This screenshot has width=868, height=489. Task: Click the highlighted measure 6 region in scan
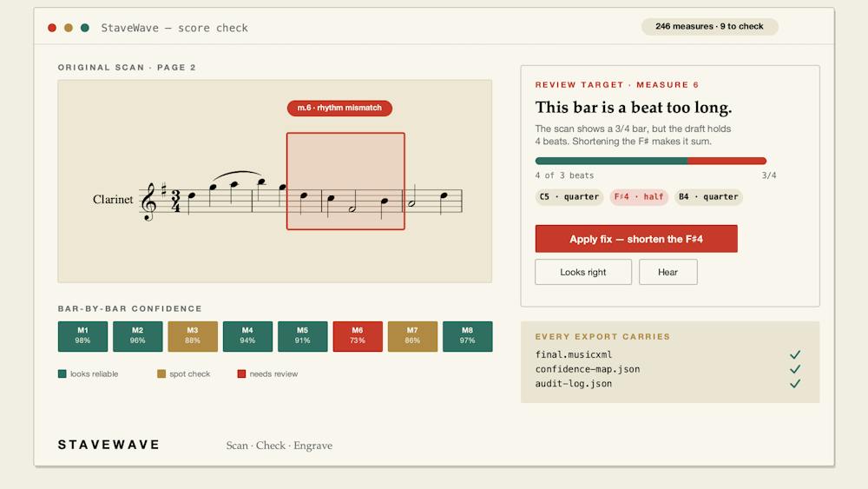coord(345,181)
